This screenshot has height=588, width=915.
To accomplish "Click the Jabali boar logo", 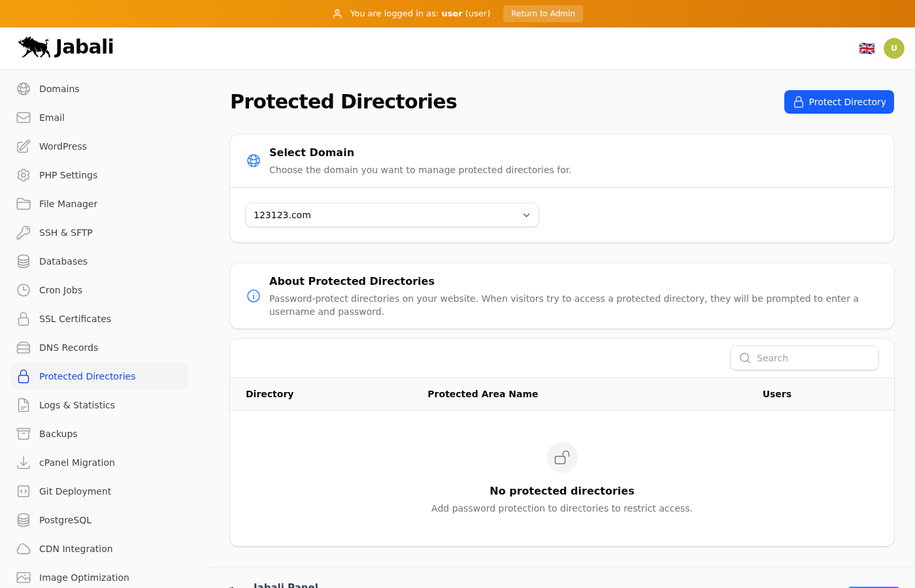I will point(35,47).
